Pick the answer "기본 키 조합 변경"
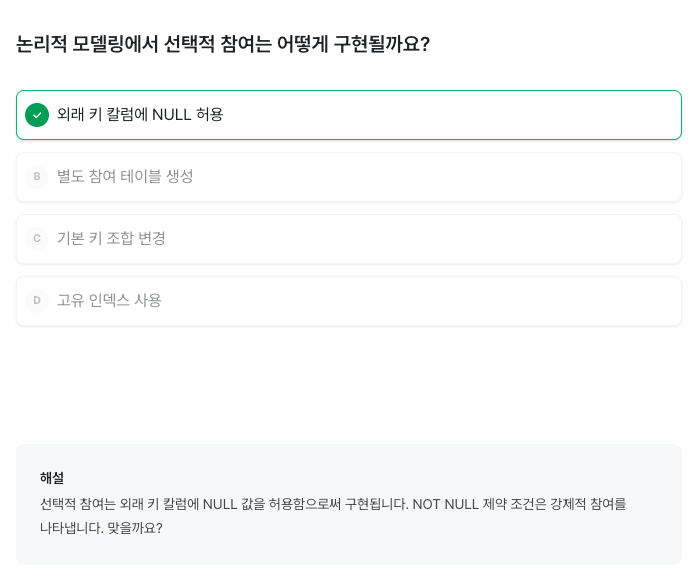Image resolution: width=695 pixels, height=587 pixels. [111, 239]
